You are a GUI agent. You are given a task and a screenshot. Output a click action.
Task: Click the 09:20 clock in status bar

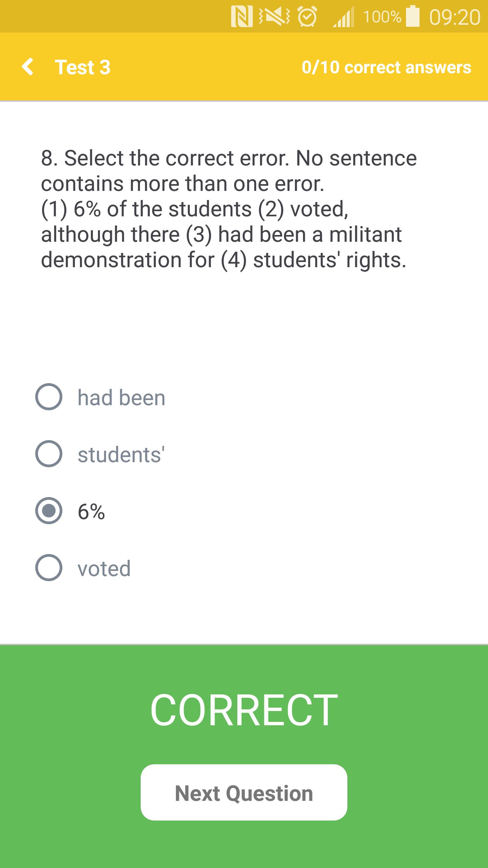point(455,17)
